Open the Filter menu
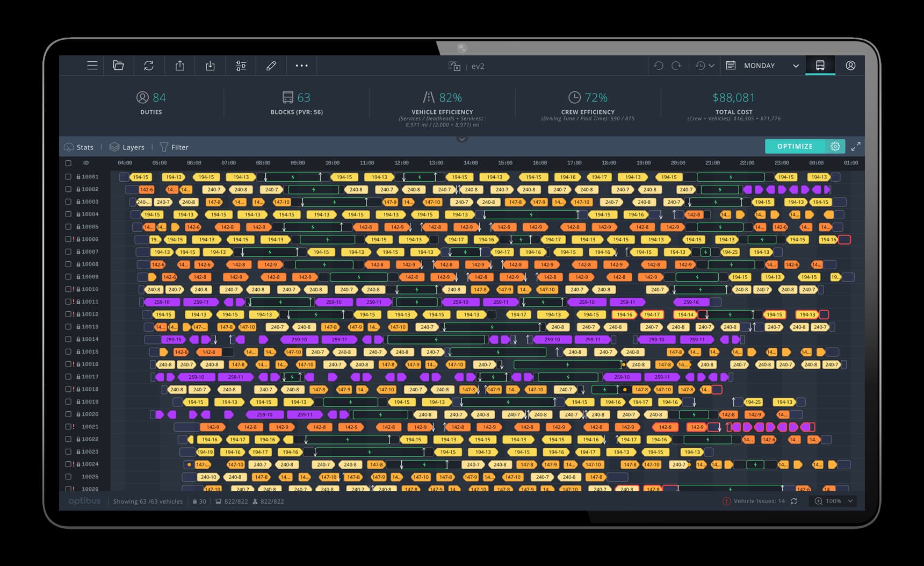Image resolution: width=924 pixels, height=566 pixels. tap(174, 147)
